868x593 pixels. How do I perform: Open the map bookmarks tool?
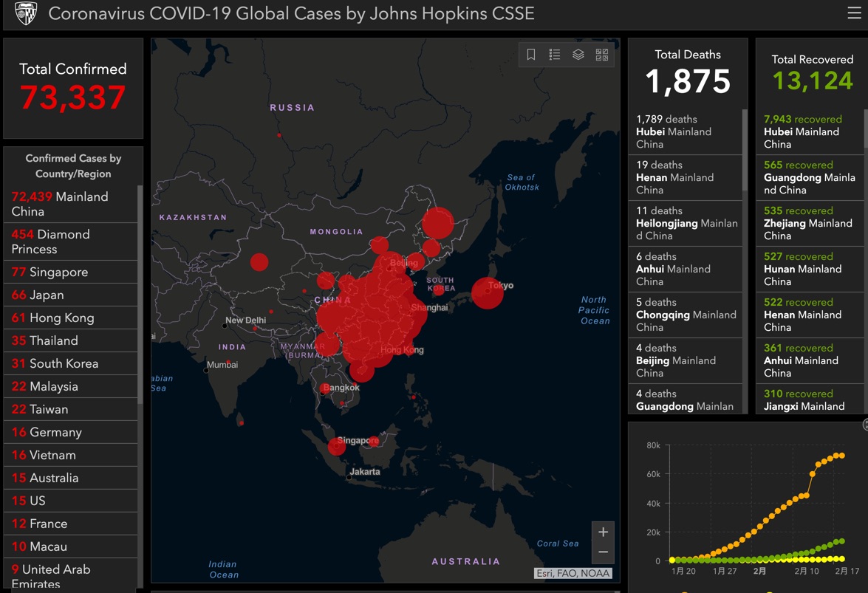point(531,54)
